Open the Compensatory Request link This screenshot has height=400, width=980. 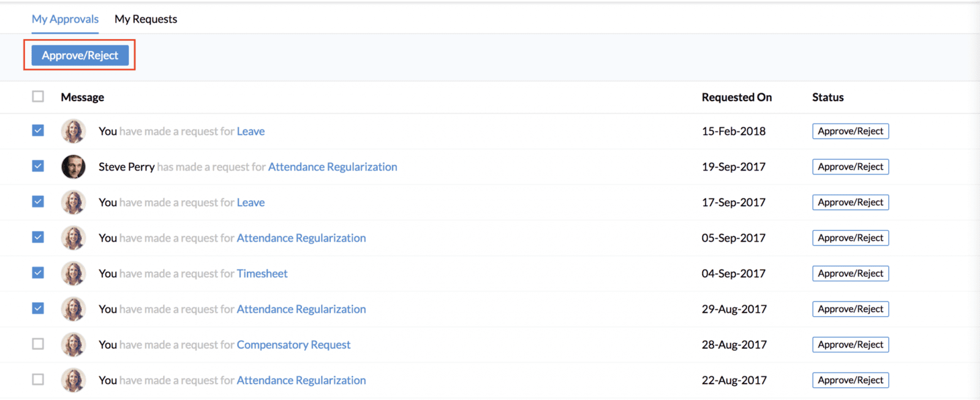coord(293,344)
